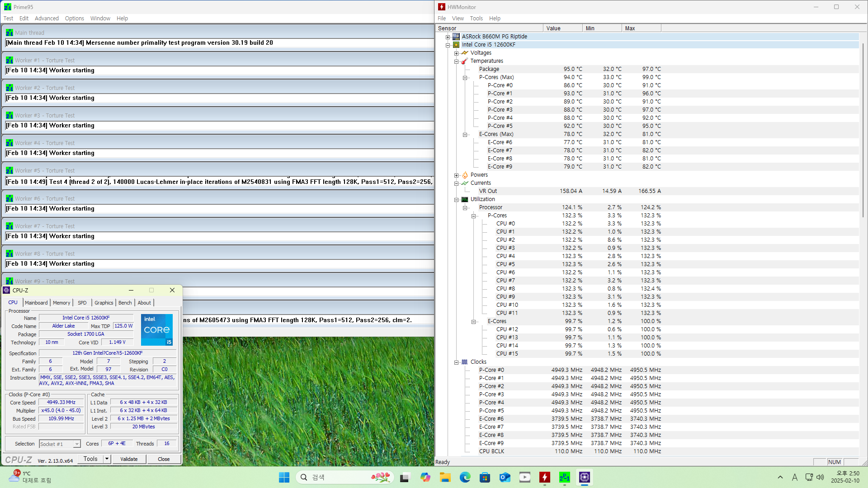Collapse the E-Cores utilization node
The width and height of the screenshot is (868, 488).
coord(473,322)
